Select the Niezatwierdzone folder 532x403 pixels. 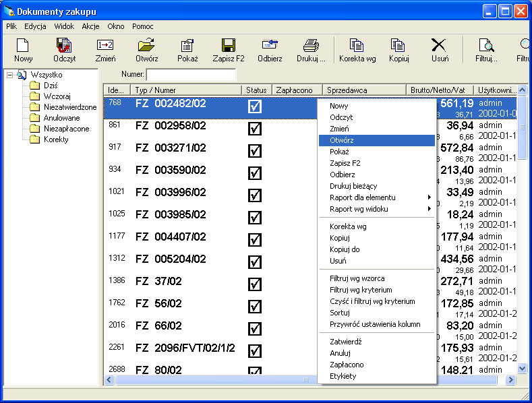click(70, 107)
